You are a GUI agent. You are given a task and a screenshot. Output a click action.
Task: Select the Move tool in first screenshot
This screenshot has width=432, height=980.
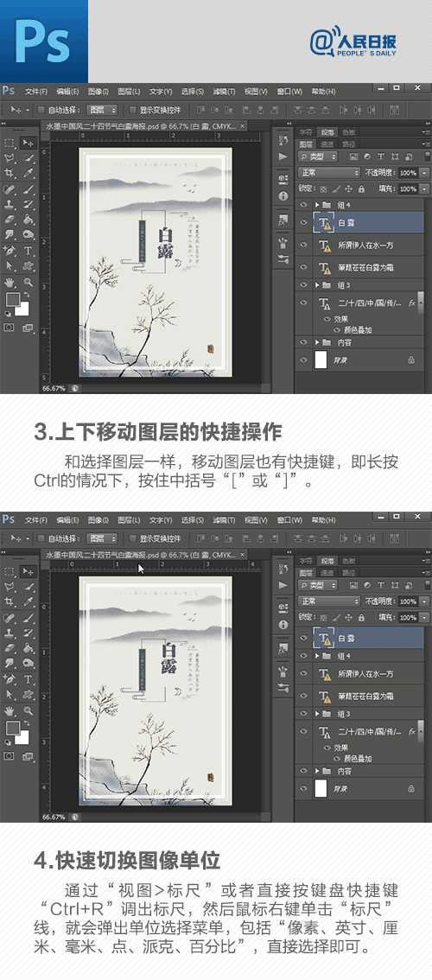[x=29, y=143]
